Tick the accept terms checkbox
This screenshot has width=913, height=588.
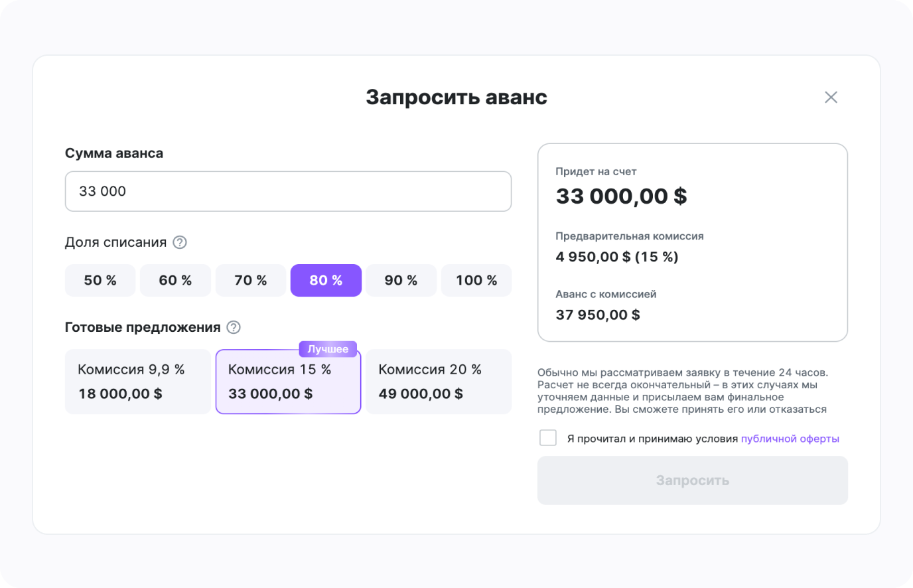point(548,438)
